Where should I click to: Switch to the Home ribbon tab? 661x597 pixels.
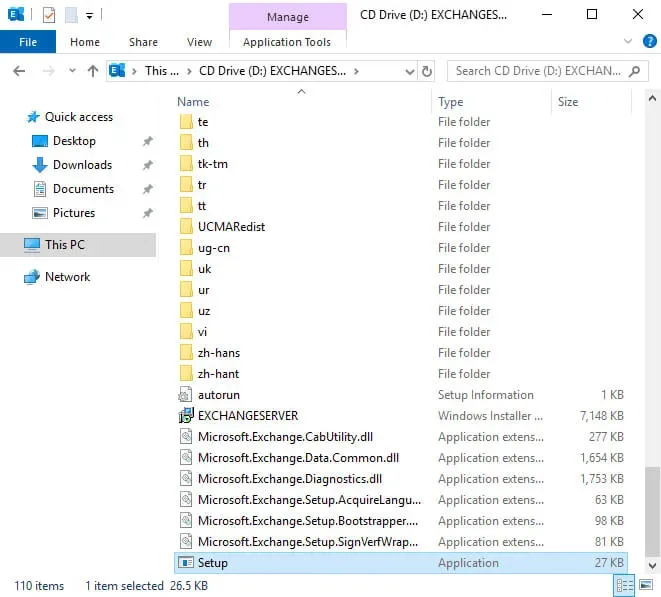click(85, 42)
